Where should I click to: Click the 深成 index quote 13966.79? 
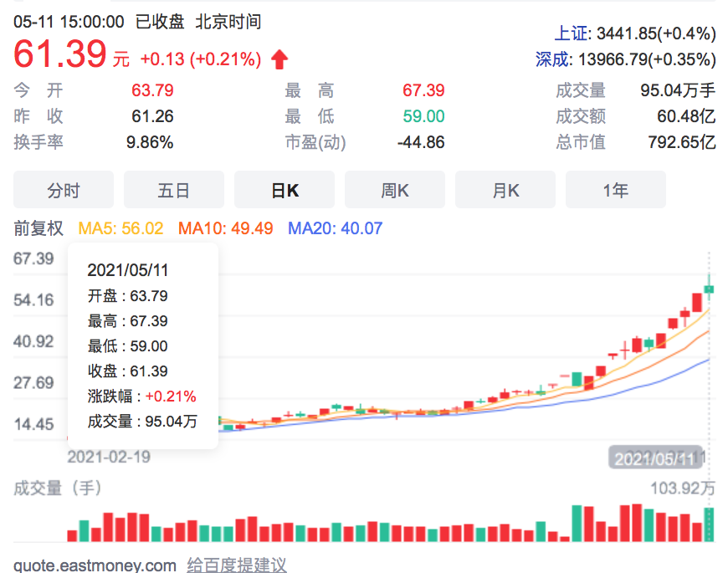(x=625, y=59)
